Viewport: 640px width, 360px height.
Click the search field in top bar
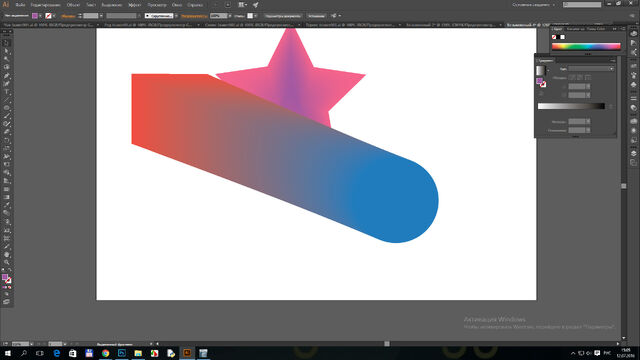582,4
